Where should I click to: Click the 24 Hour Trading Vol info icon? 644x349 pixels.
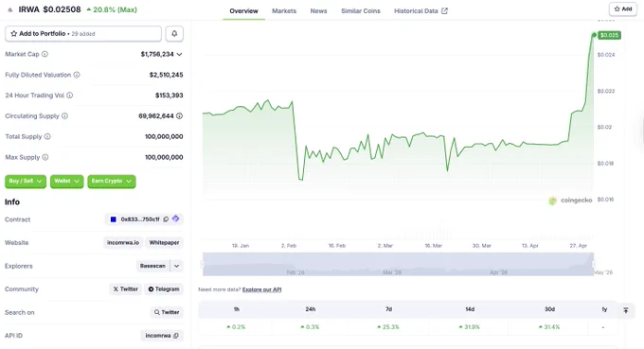click(70, 96)
